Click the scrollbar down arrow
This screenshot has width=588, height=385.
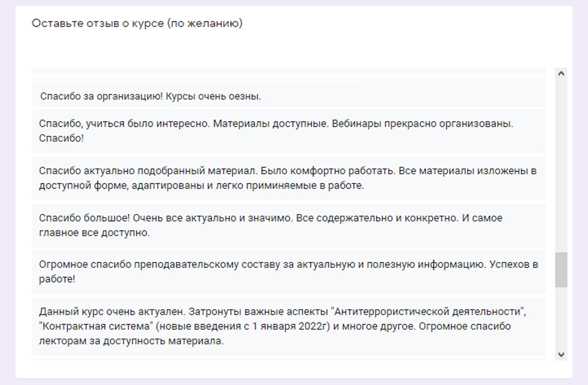point(561,354)
